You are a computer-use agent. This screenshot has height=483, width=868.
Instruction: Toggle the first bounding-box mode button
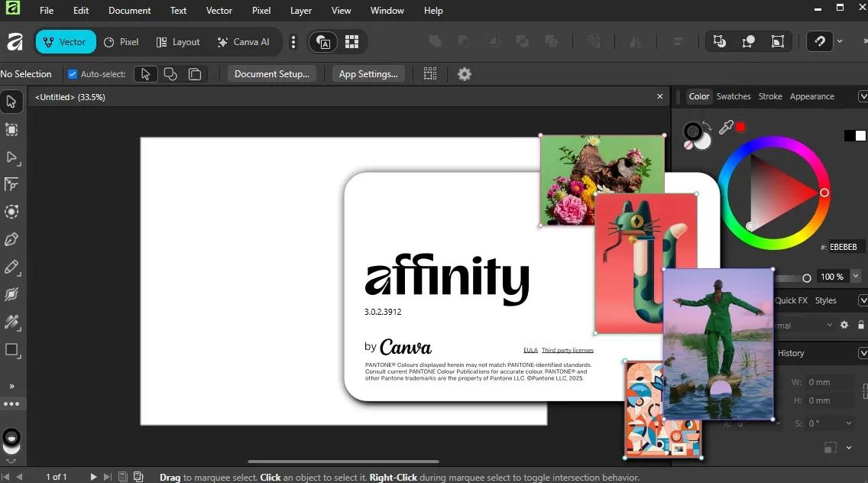[719, 41]
